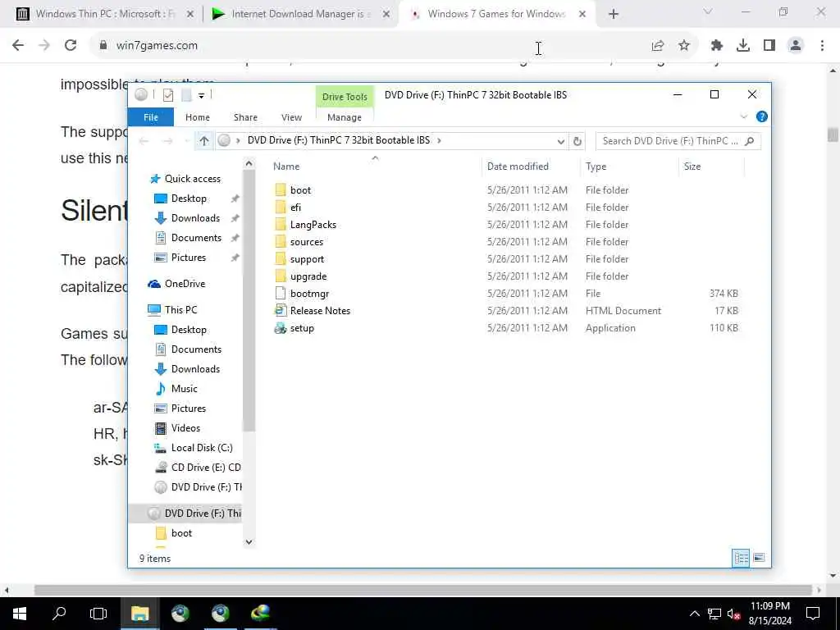Open a new Chrome tab
Image resolution: width=840 pixels, height=630 pixels.
pos(614,14)
